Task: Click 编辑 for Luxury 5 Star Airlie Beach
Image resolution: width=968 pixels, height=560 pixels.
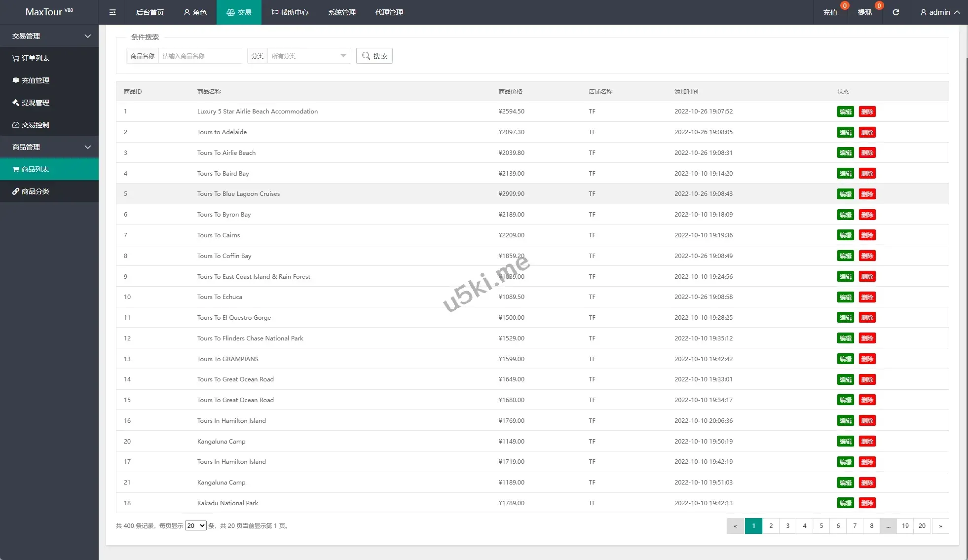Action: click(x=845, y=112)
